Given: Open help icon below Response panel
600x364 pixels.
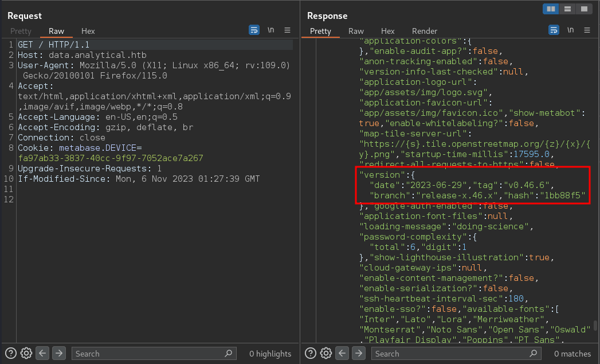Looking at the screenshot, I should click(311, 353).
